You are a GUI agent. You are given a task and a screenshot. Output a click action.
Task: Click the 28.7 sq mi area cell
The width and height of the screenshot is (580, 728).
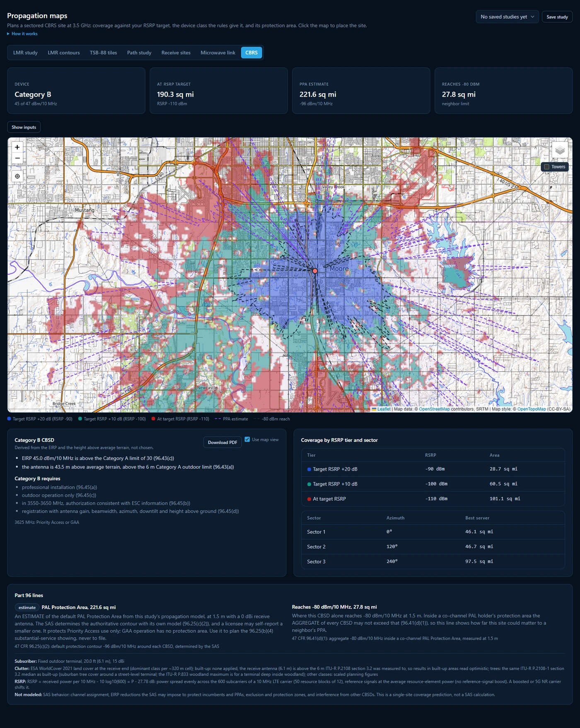tap(503, 469)
